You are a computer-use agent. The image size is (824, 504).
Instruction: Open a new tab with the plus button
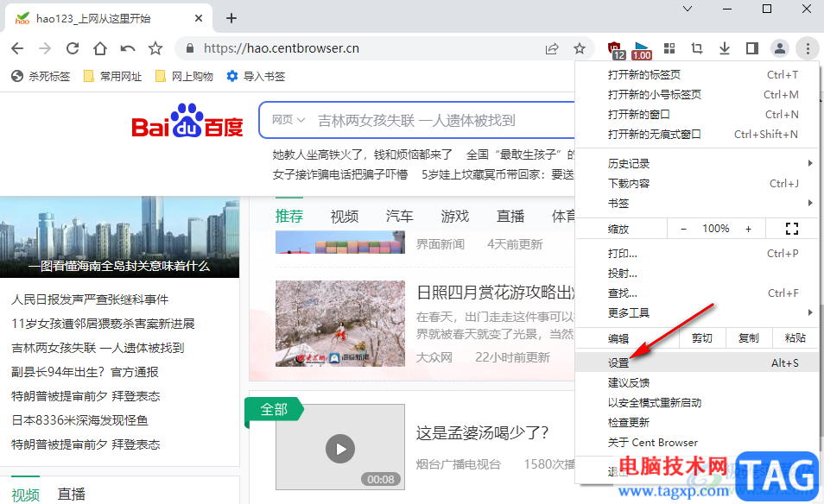pos(231,18)
